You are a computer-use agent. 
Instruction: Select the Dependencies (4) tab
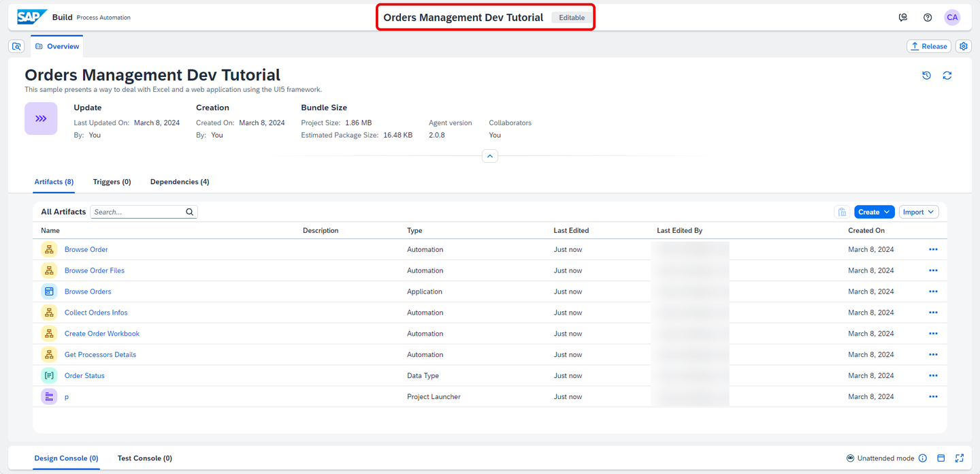click(180, 182)
